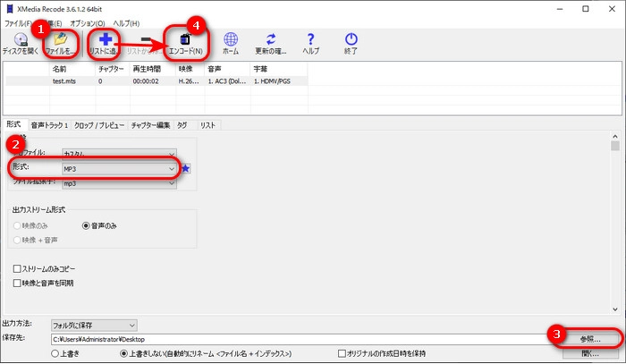The height and width of the screenshot is (364, 626).
Task: Click the Audio column header
Action: [227, 69]
